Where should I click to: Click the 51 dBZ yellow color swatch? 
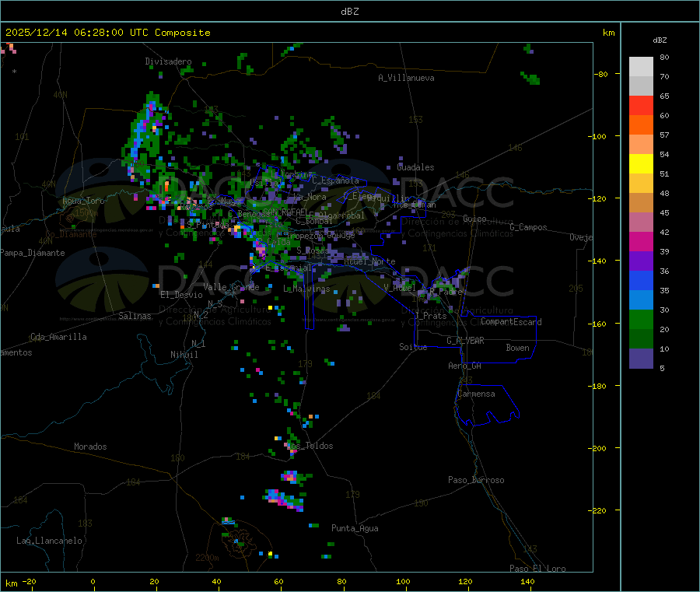(x=641, y=164)
